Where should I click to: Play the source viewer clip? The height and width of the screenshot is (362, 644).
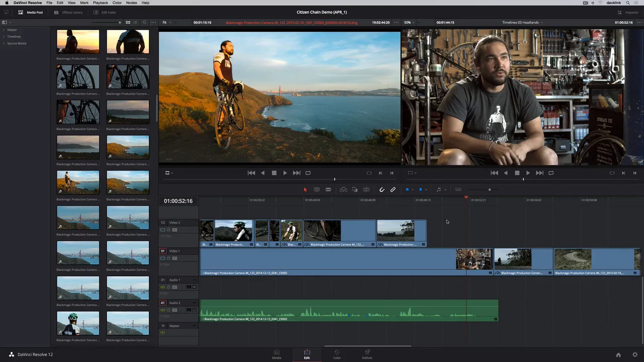point(285,173)
